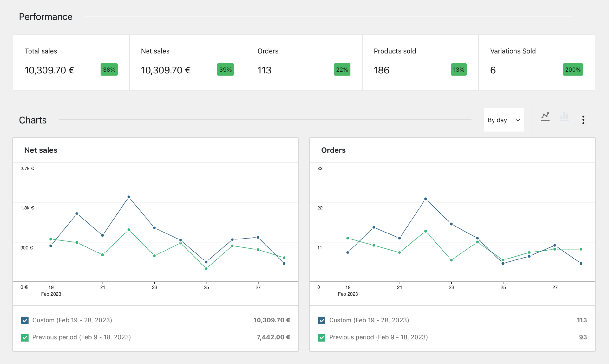This screenshot has width=609, height=364.
Task: Uncheck Custom (Feb 19 - 28) in Orders chart
Action: (322, 320)
